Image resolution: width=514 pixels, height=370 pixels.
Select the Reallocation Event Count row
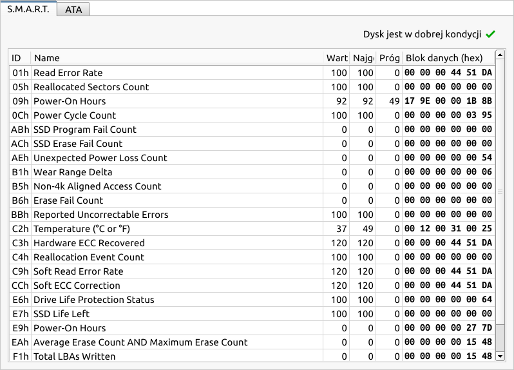click(252, 257)
